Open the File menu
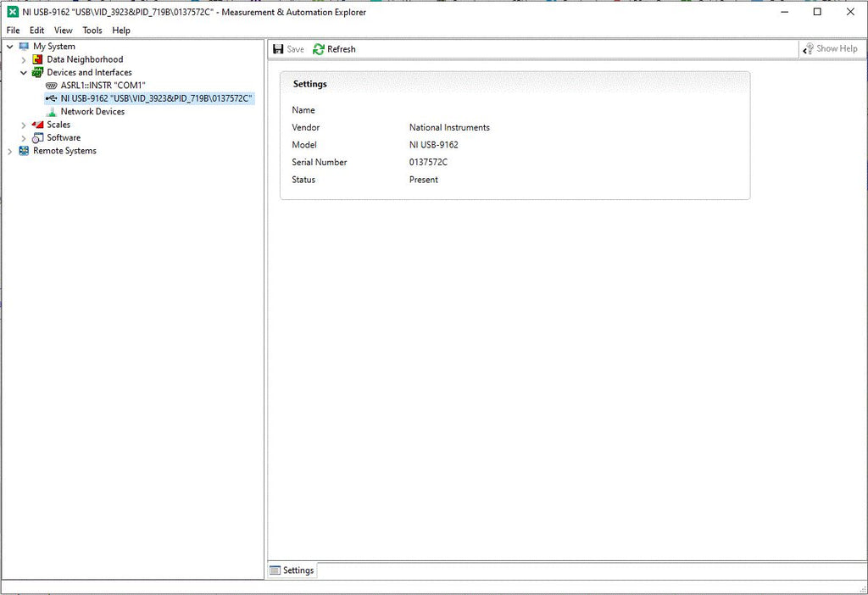Image resolution: width=868 pixels, height=595 pixels. 14,31
